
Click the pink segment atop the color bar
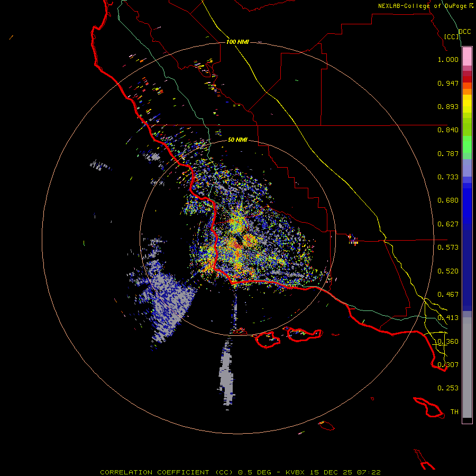(467, 57)
